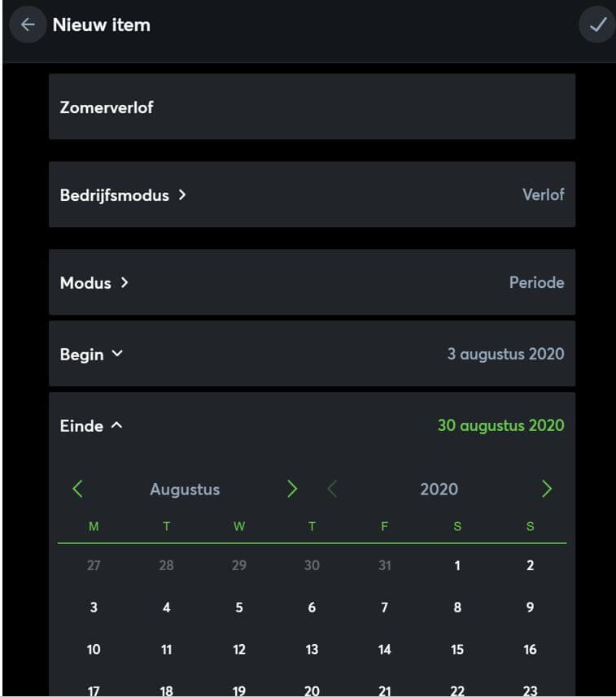Collapse the Einde date picker

116,425
